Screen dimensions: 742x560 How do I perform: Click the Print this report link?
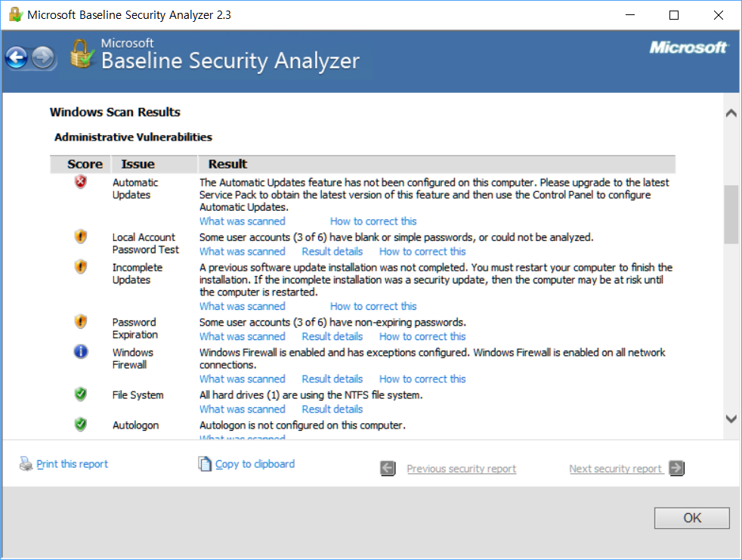click(72, 464)
